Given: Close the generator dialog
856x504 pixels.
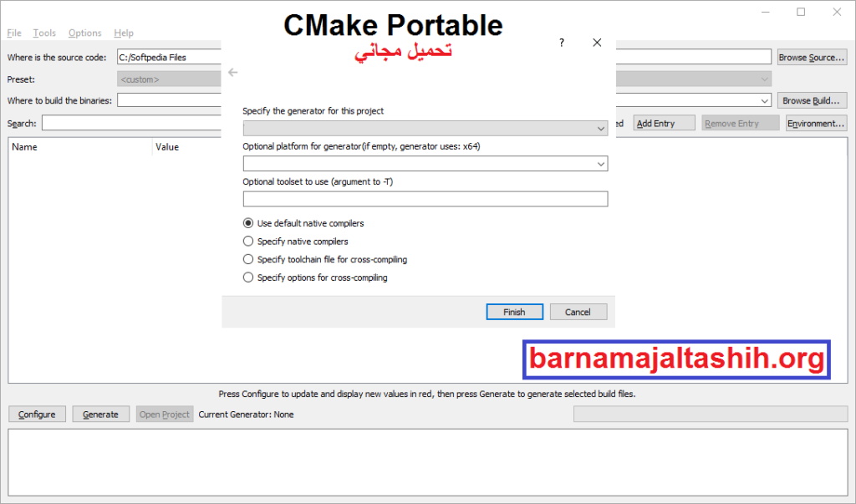Looking at the screenshot, I should click(x=597, y=43).
